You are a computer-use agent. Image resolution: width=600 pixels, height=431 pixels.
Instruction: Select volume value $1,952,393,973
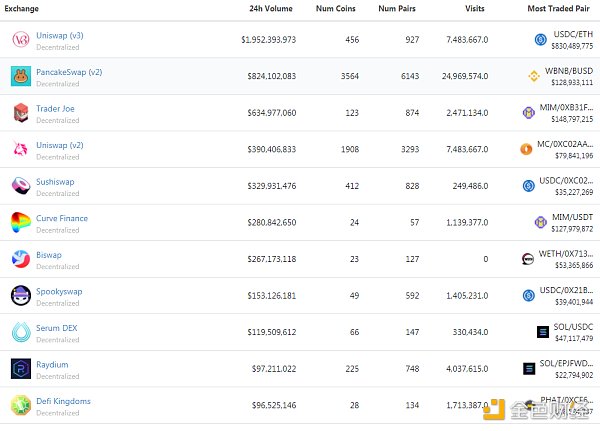pyautogui.click(x=269, y=40)
